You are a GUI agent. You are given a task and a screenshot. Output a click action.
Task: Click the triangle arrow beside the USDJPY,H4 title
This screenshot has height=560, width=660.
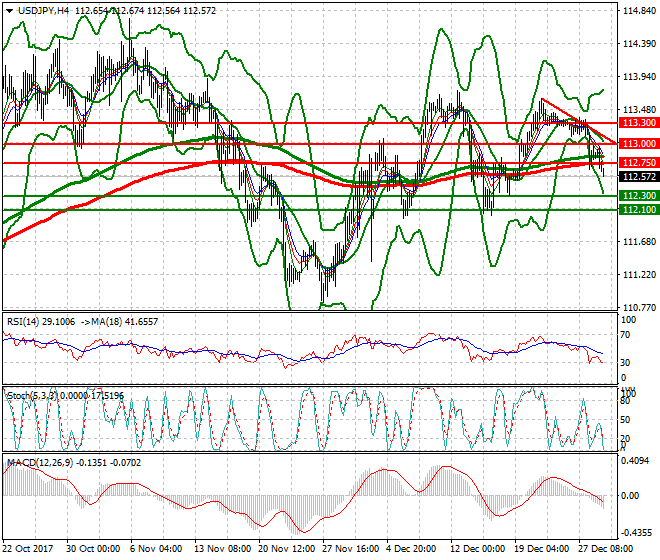pyautogui.click(x=9, y=11)
